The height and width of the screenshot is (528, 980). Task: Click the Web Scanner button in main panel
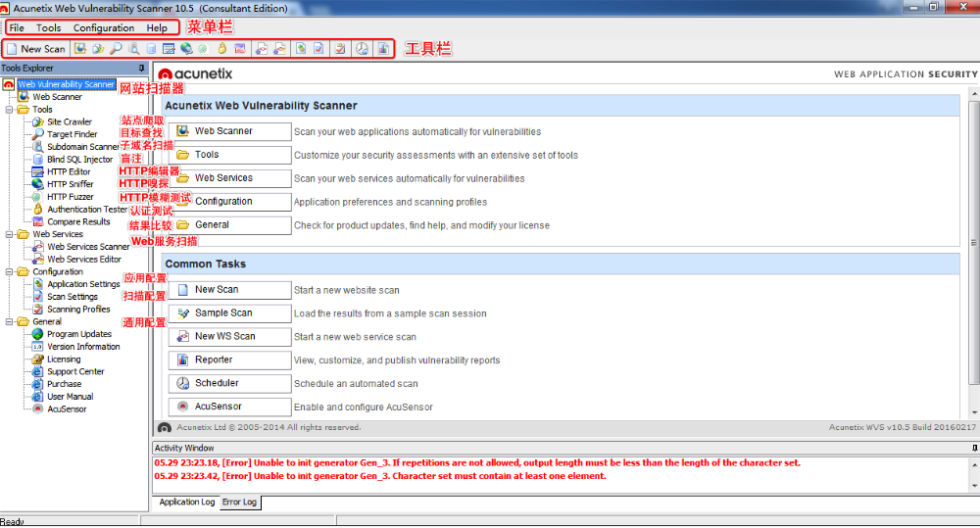tap(229, 131)
